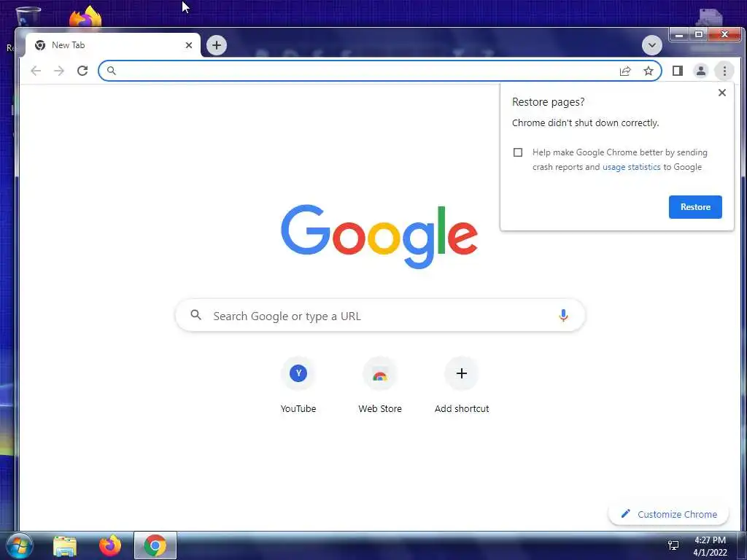Close the New Tab tab

[x=189, y=45]
